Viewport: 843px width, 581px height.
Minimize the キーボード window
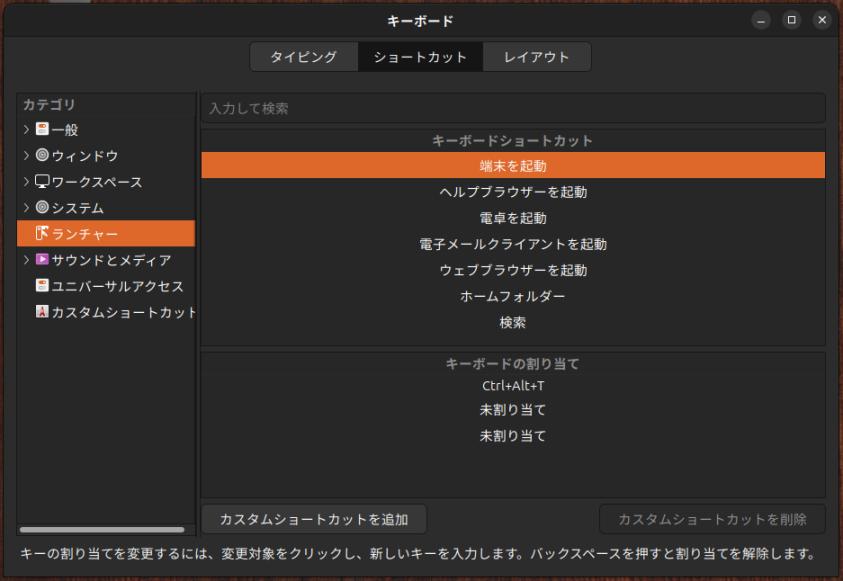761,20
